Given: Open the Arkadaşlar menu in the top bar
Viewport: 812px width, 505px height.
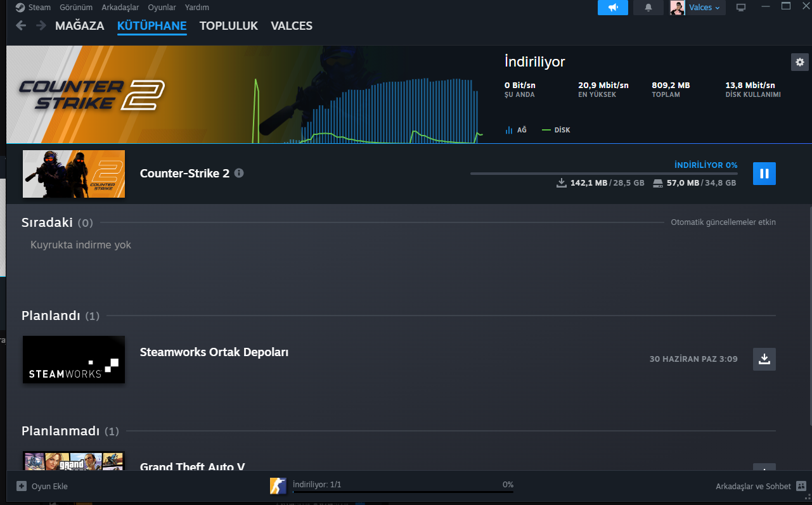Looking at the screenshot, I should tap(120, 8).
